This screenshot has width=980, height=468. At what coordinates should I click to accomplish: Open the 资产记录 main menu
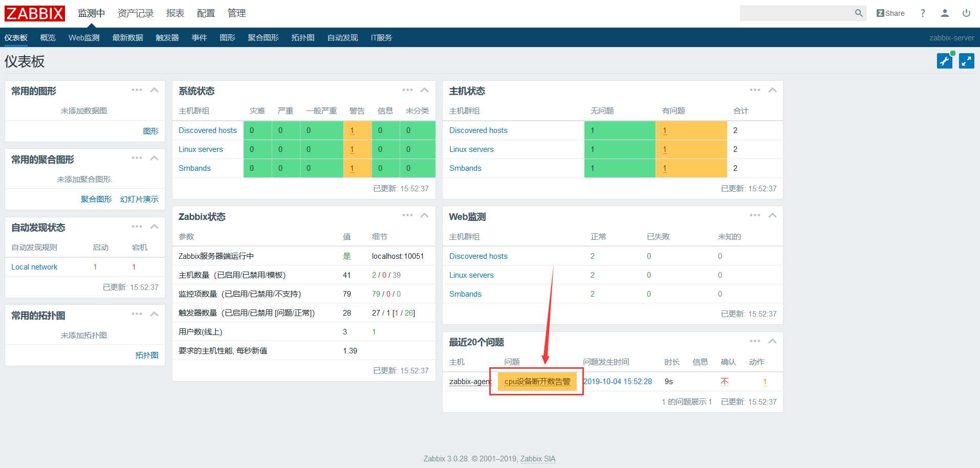[135, 13]
